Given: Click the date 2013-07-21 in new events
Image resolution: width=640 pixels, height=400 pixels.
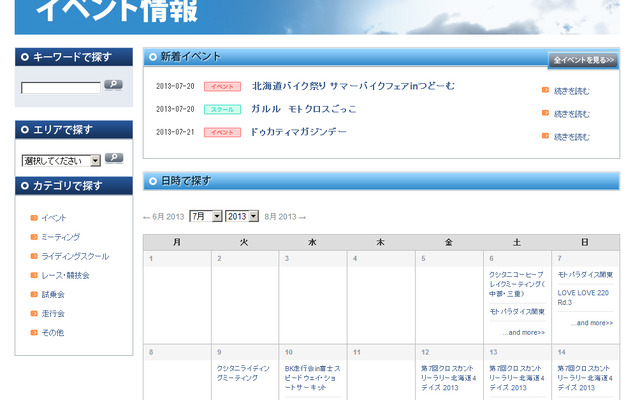Looking at the screenshot, I should point(175,132).
